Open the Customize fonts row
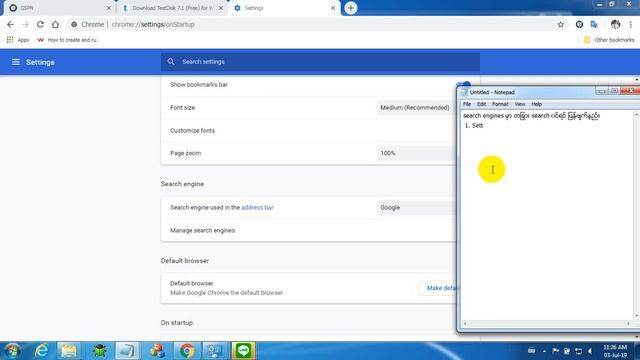The width and height of the screenshot is (640, 360). (309, 131)
